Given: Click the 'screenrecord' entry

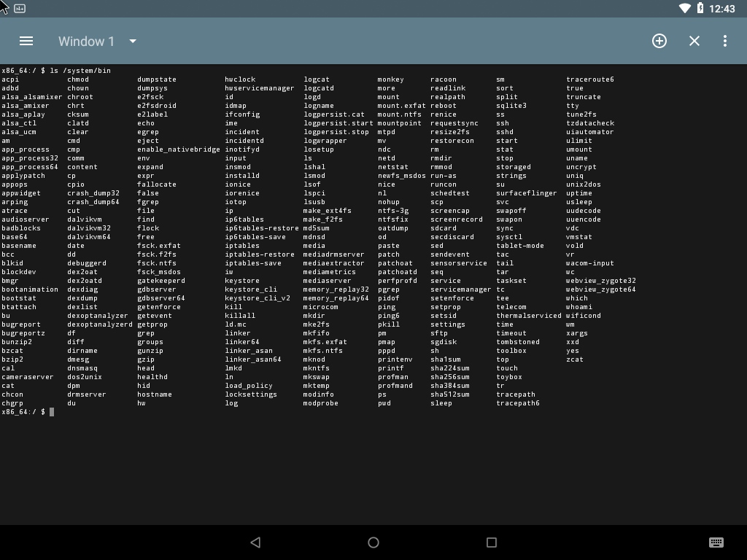Looking at the screenshot, I should click(x=457, y=219).
